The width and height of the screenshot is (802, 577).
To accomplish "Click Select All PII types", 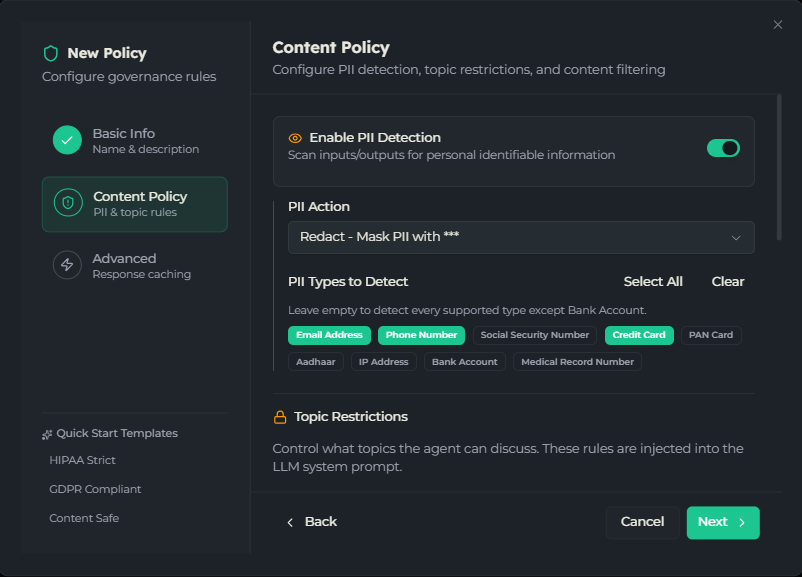I will click(653, 282).
